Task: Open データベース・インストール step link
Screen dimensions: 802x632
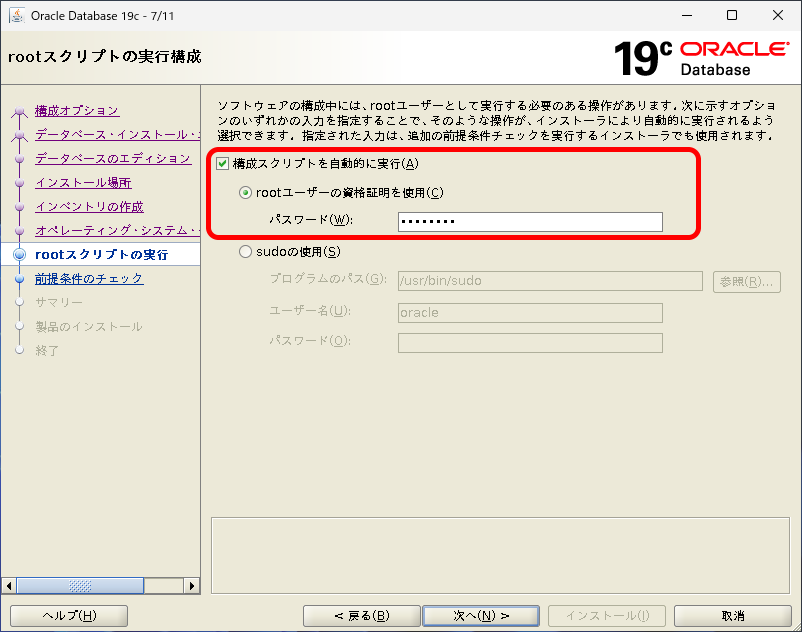Action: tap(117, 134)
